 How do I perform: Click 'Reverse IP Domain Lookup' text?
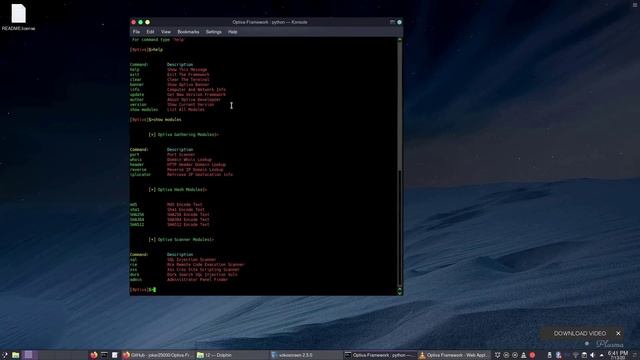(x=195, y=170)
